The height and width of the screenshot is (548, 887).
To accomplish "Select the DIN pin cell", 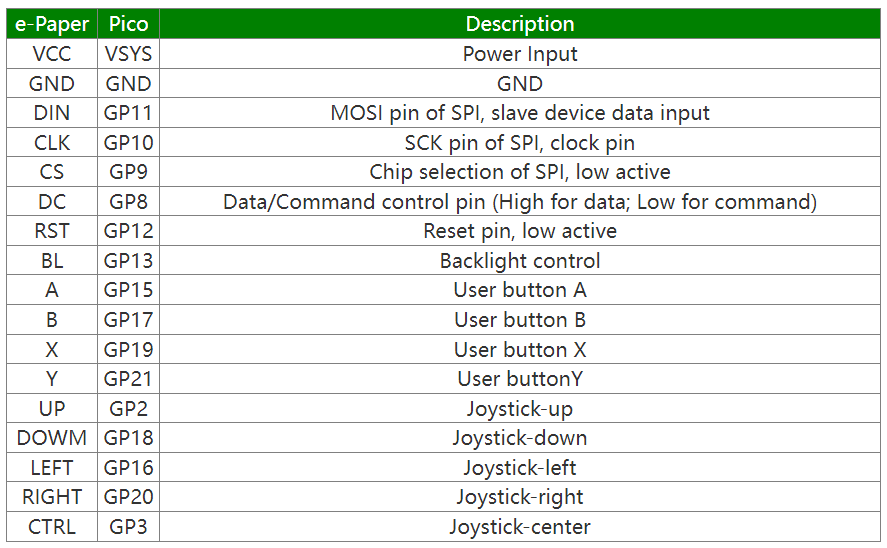I will coord(52,113).
